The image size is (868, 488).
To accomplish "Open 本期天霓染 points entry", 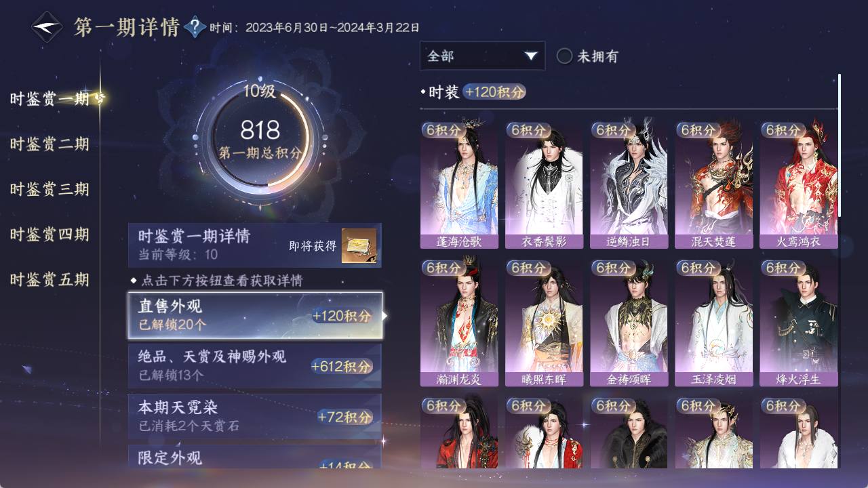I will point(255,416).
